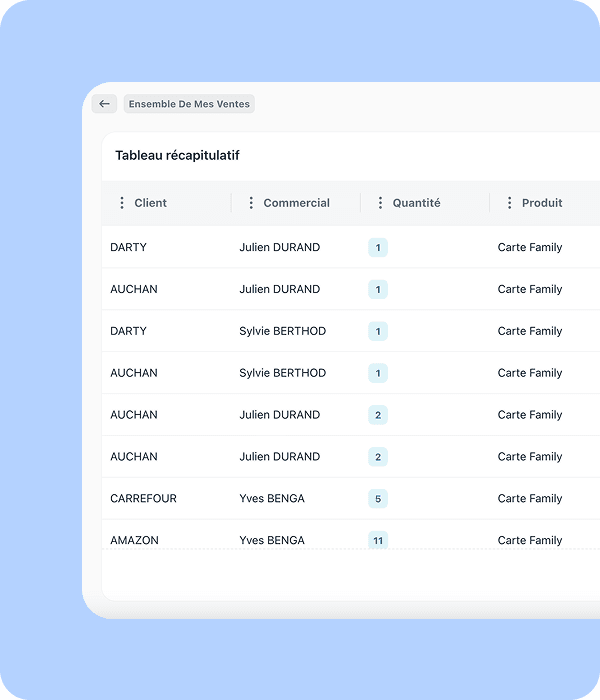This screenshot has height=700, width=600.
Task: Click the quantity badge showing 11
Action: pos(378,540)
